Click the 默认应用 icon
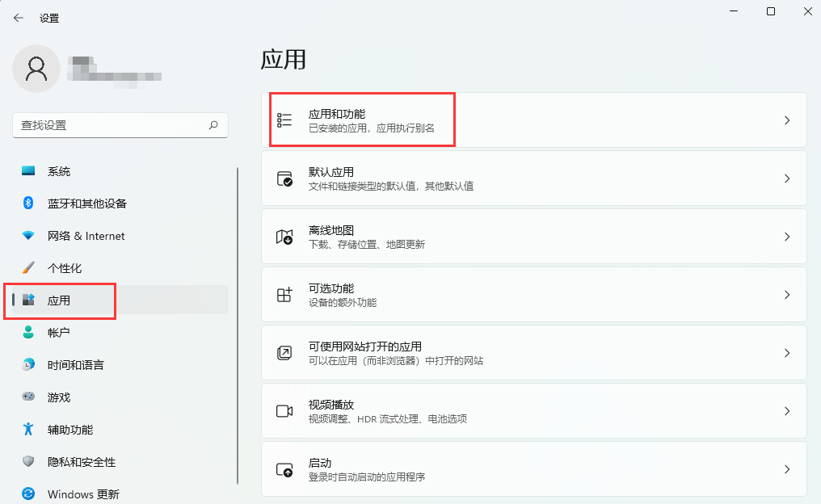Screen dimensions: 821x504 pyautogui.click(x=284, y=178)
